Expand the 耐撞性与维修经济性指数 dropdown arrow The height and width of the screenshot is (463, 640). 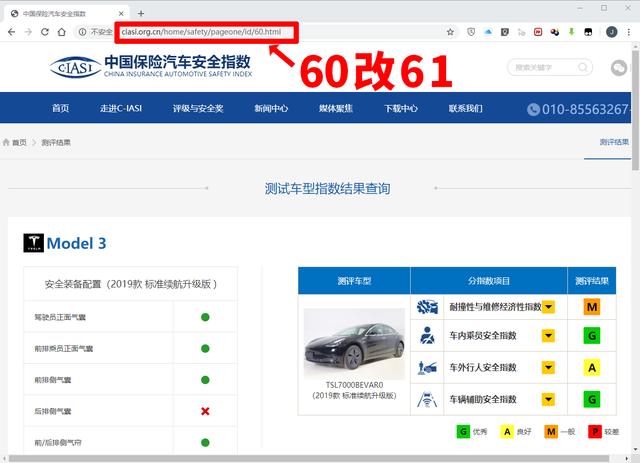[548, 307]
